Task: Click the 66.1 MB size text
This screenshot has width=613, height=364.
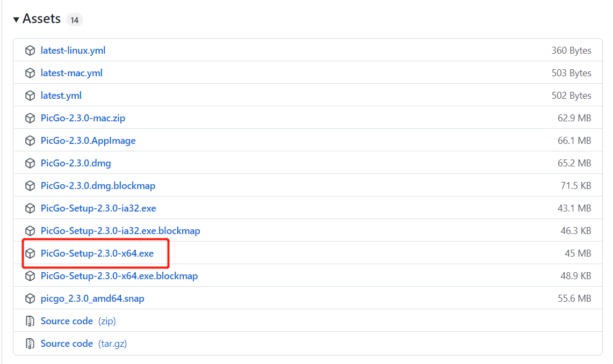Action: (574, 141)
